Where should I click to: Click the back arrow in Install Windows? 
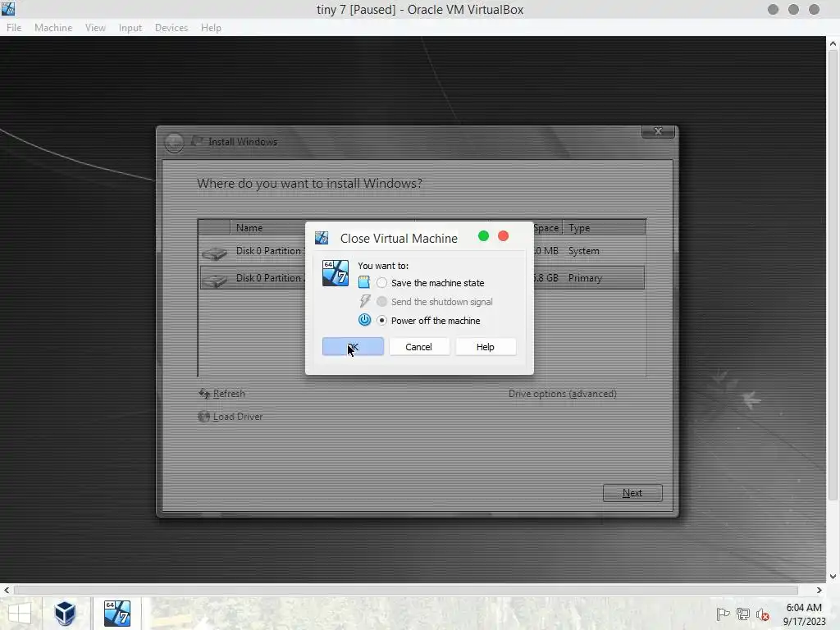pos(174,143)
